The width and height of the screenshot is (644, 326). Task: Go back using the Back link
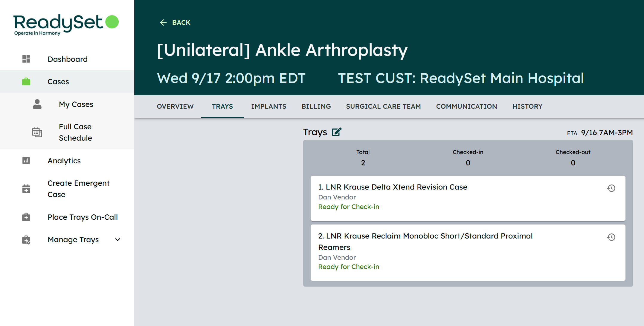coord(176,23)
